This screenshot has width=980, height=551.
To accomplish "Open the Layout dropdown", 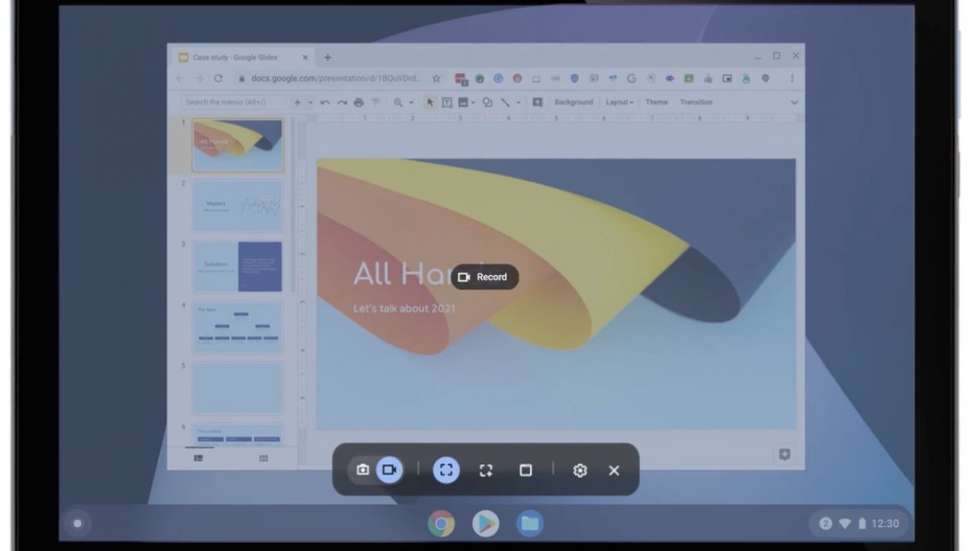I will point(620,102).
